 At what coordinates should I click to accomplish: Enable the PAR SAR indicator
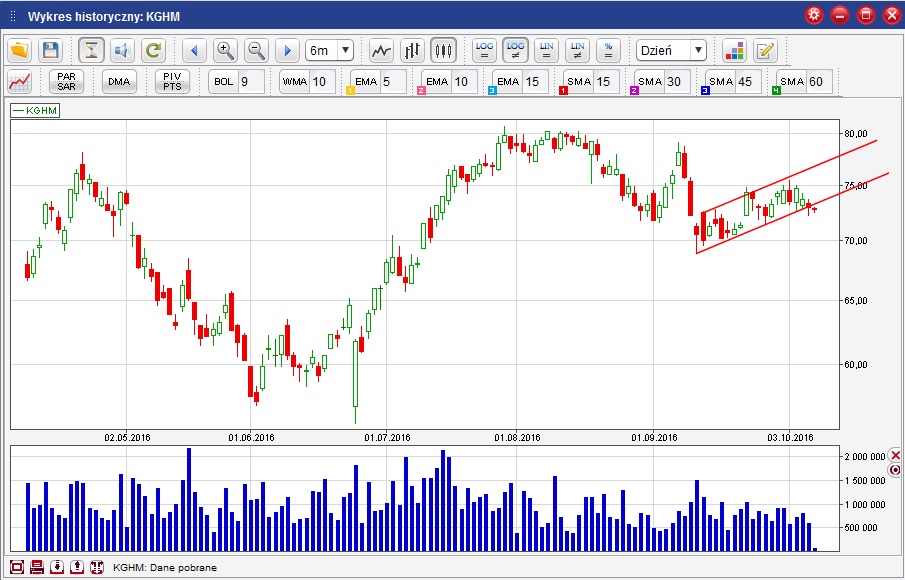pyautogui.click(x=67, y=81)
